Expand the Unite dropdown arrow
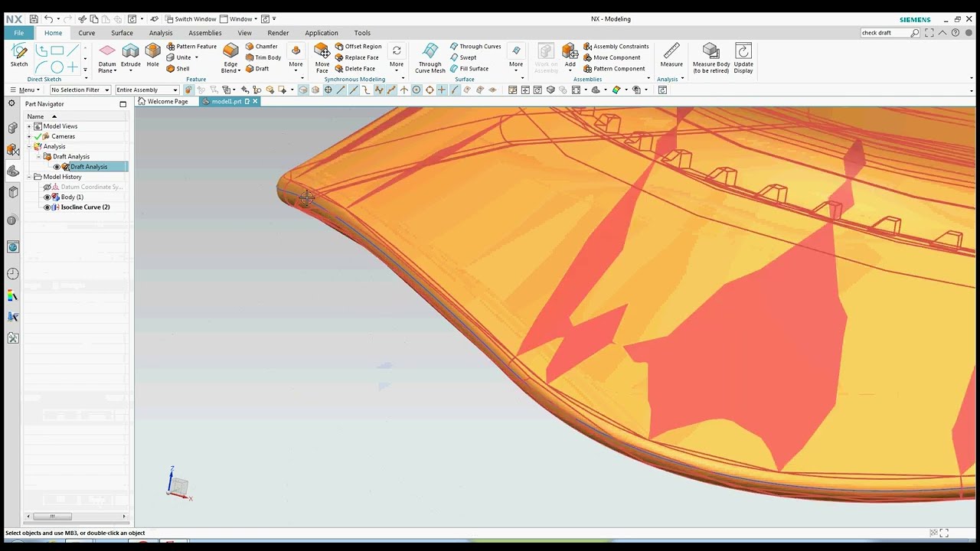Image resolution: width=980 pixels, height=551 pixels. pos(197,57)
